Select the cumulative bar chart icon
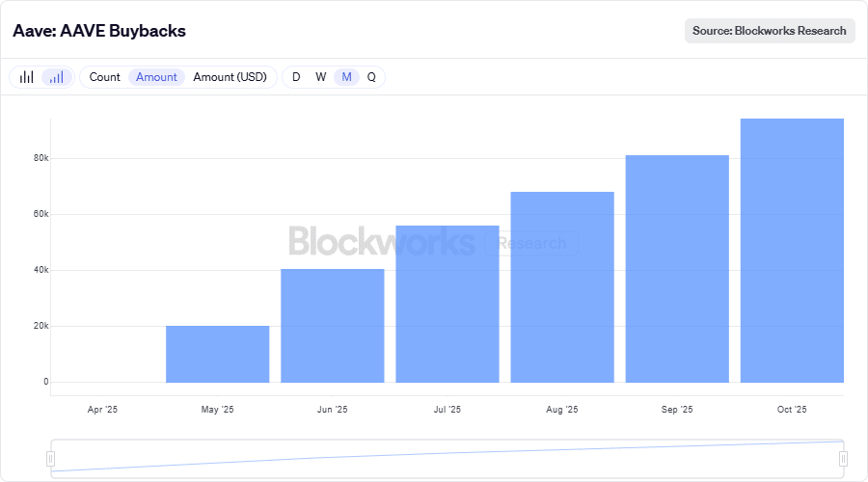The height and width of the screenshot is (482, 868). click(x=57, y=77)
